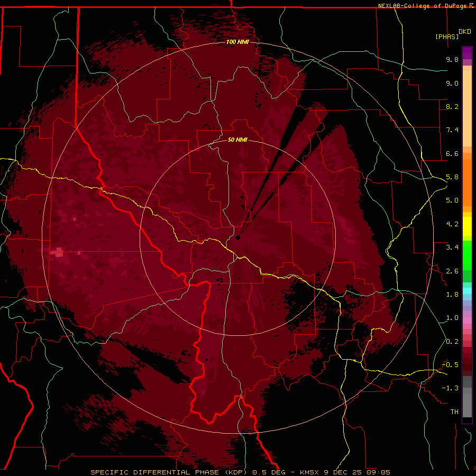Click the purple top segment of color bar

click(467, 53)
